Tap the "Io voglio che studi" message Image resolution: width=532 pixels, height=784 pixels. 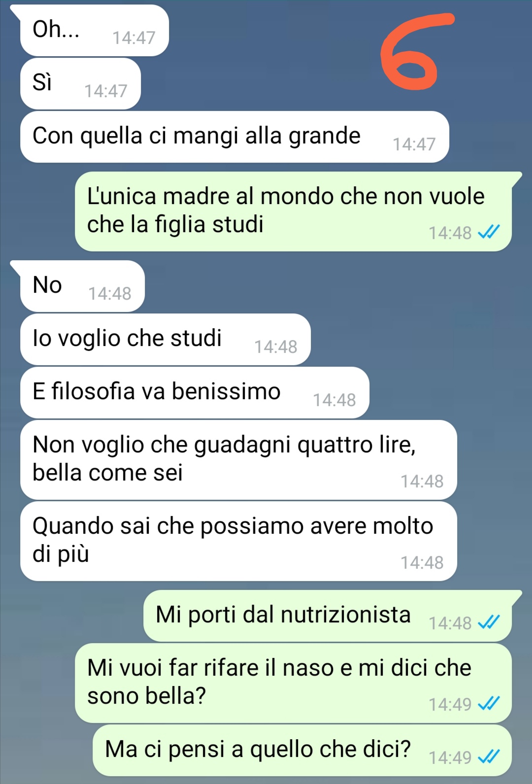click(x=165, y=340)
